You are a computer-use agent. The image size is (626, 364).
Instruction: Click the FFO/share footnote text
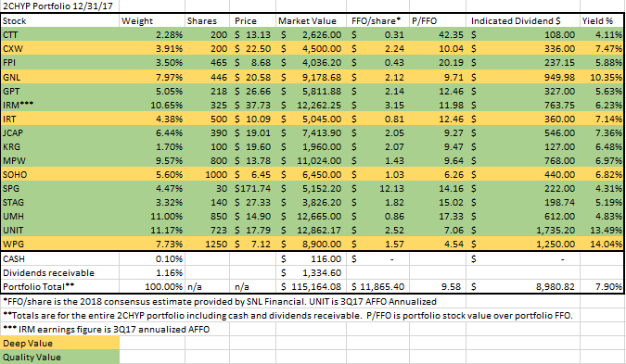[220, 301]
